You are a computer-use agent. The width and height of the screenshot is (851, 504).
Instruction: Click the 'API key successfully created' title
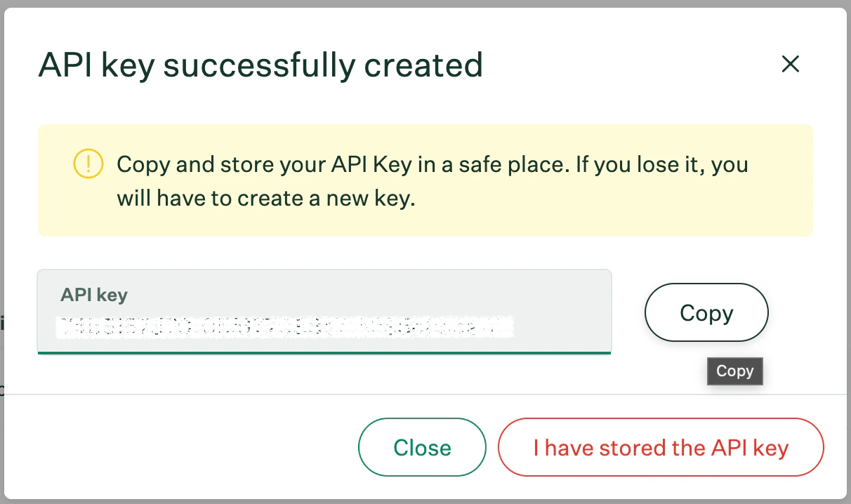click(x=262, y=65)
